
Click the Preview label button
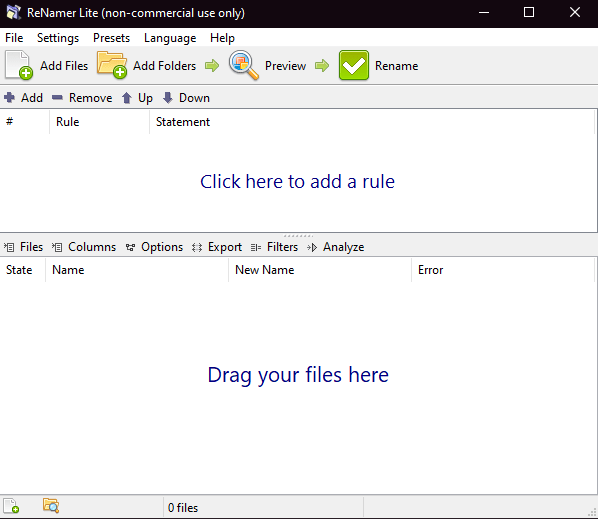tap(285, 66)
